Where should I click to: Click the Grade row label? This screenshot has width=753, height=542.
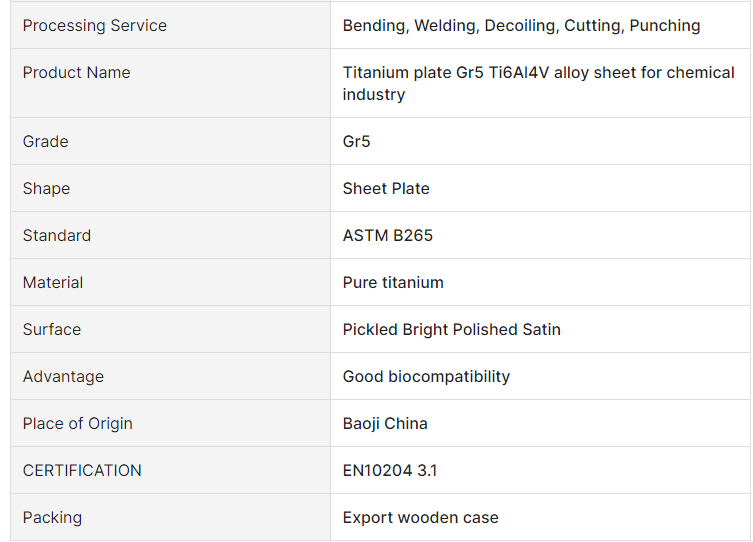[46, 141]
